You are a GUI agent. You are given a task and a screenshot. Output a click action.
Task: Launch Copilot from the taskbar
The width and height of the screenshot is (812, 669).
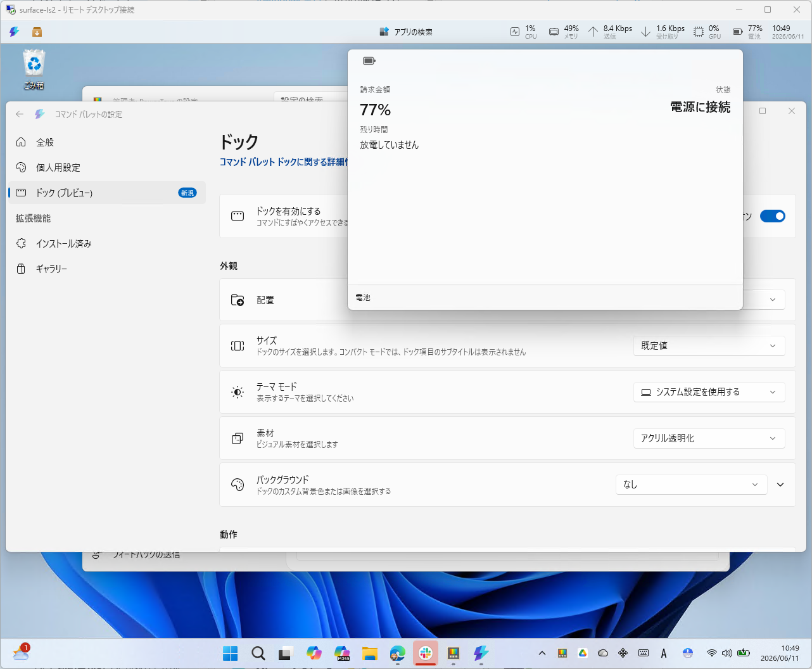point(314,653)
